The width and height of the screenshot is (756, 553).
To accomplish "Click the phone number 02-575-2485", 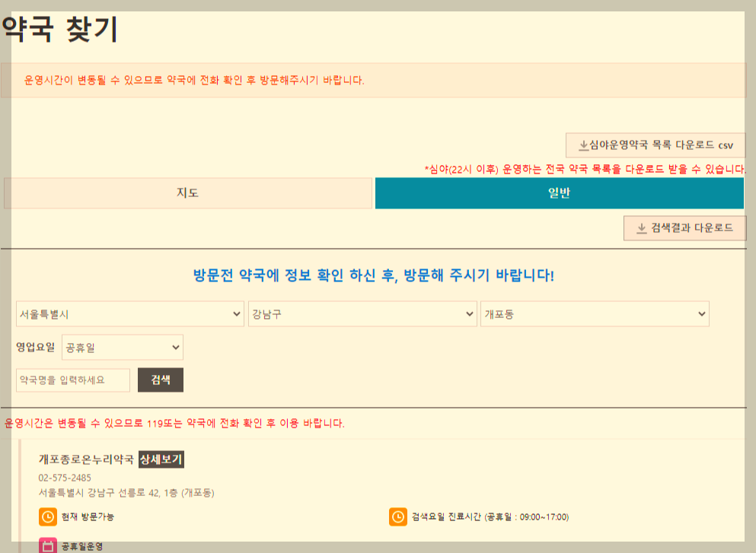I will point(65,478).
